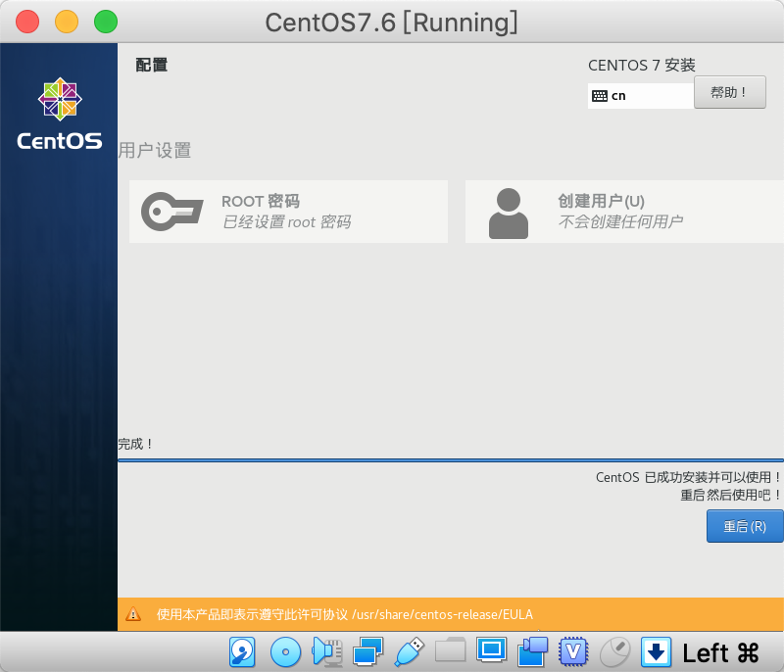
Task: Open ROOT 密码 settings
Action: (288, 212)
